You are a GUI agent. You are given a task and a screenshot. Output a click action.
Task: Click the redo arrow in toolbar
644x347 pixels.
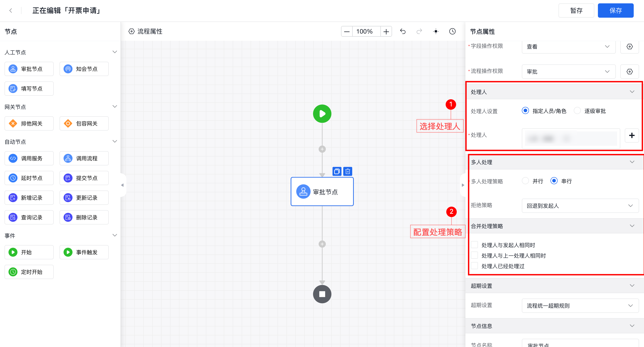(x=419, y=32)
